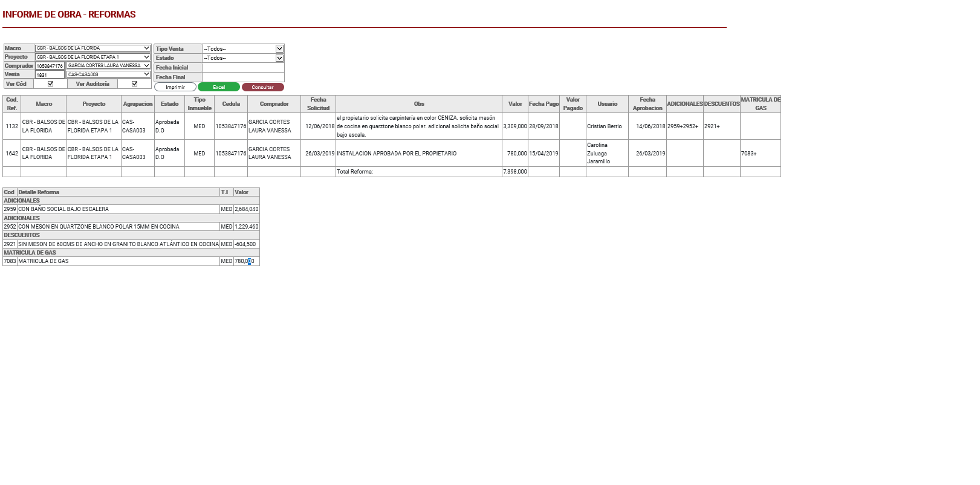The image size is (980, 485).
Task: Click payment date 28/09/2018
Action: coord(544,126)
